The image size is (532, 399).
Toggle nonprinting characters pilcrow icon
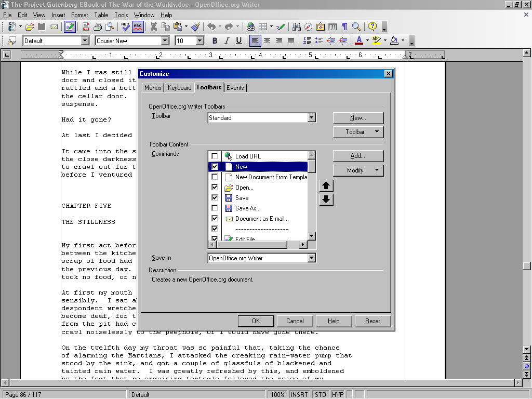coord(344,26)
